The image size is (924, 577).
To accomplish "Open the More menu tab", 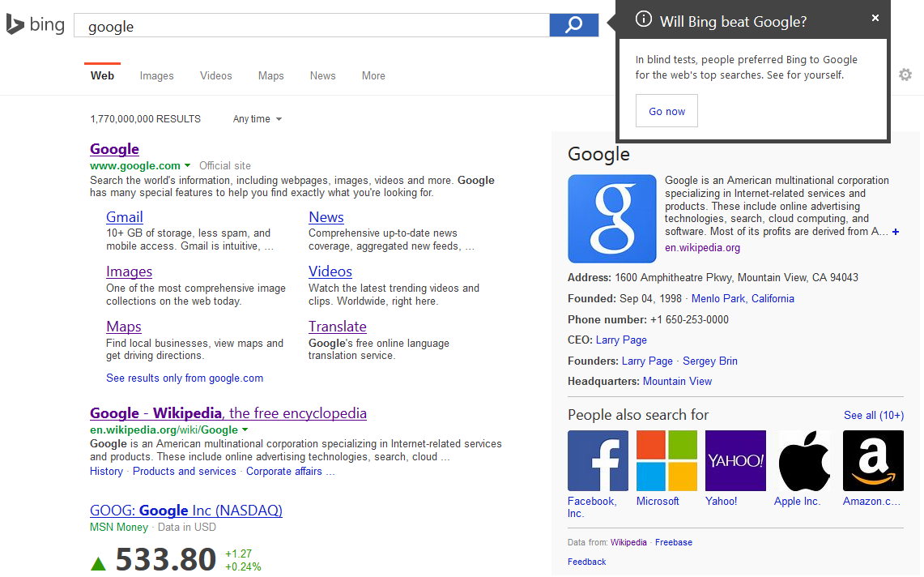I will click(x=373, y=76).
